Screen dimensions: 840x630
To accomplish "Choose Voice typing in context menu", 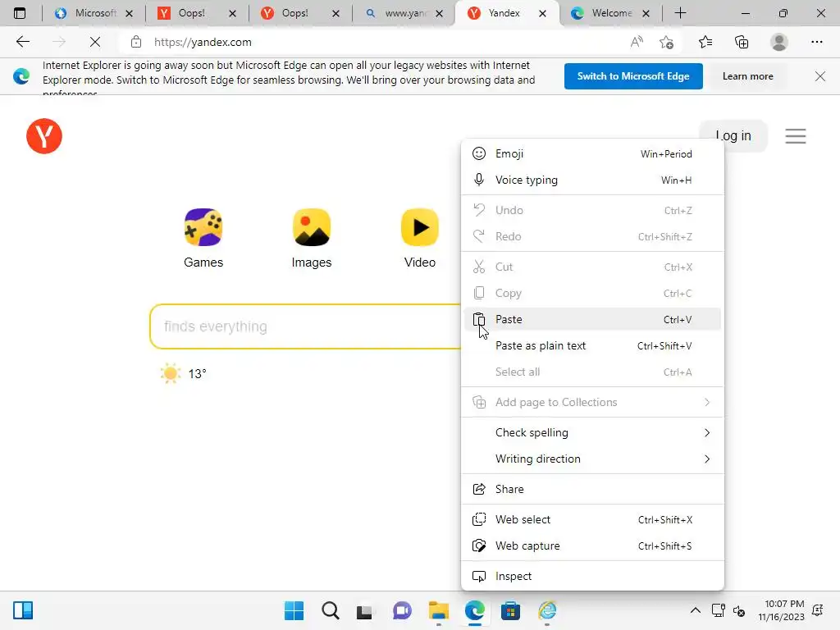I will 592,180.
